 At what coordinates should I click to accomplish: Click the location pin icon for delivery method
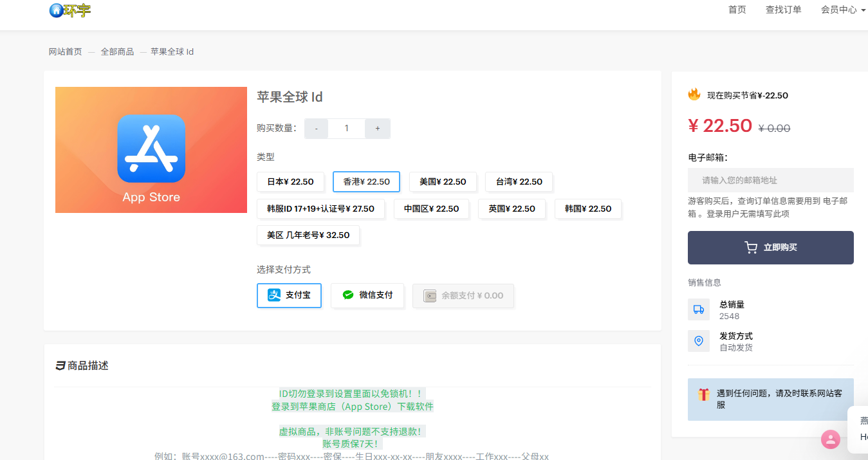point(699,341)
